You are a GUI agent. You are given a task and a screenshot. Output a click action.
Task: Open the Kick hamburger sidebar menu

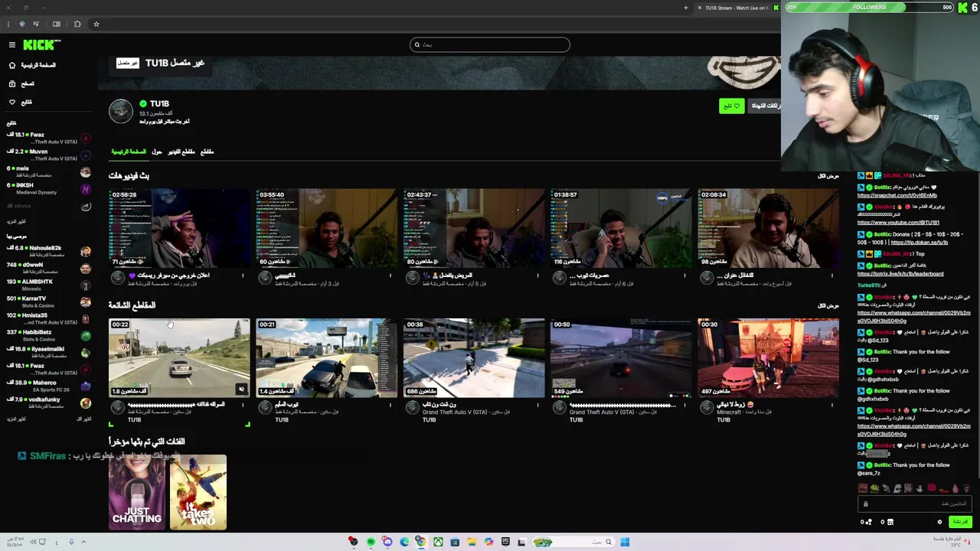pos(12,45)
